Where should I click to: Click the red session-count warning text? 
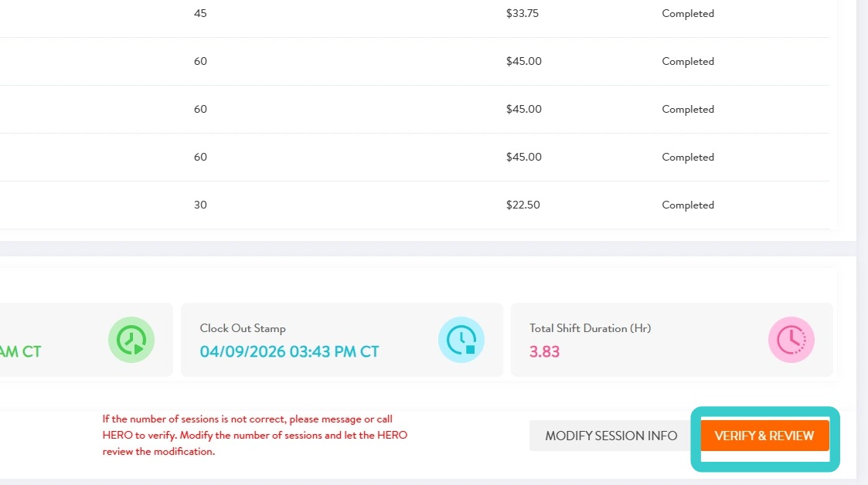click(255, 435)
